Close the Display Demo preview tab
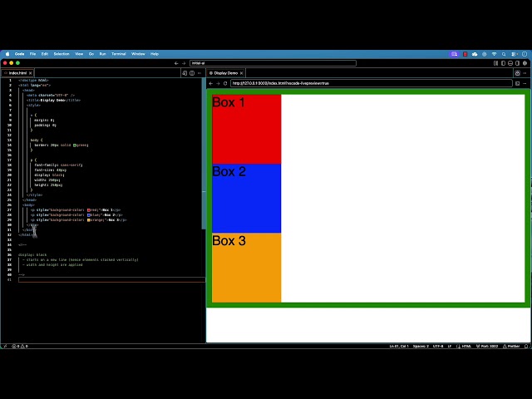This screenshot has width=532, height=399. pos(242,73)
